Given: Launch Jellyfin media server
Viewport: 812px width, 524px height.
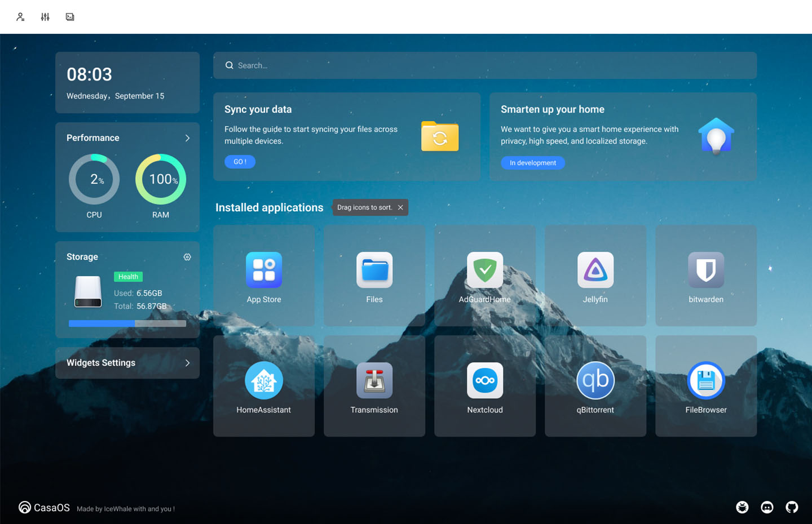Looking at the screenshot, I should (x=595, y=270).
